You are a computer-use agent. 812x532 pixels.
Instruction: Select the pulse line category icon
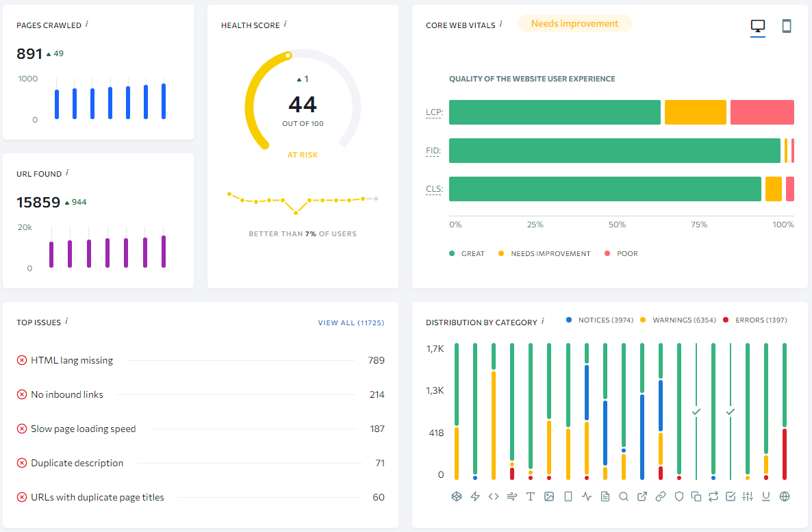pyautogui.click(x=586, y=496)
